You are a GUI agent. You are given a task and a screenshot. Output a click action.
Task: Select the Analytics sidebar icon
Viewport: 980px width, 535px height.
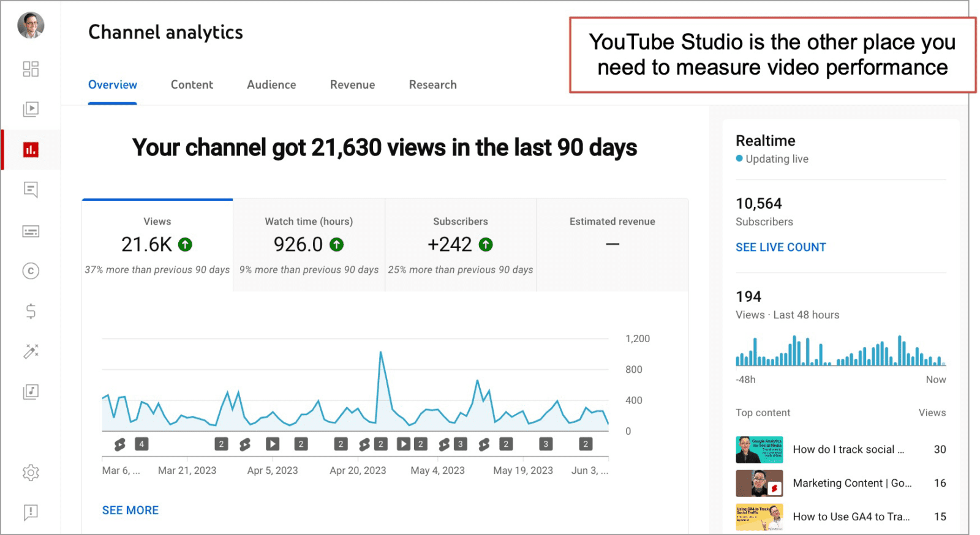[x=31, y=149]
